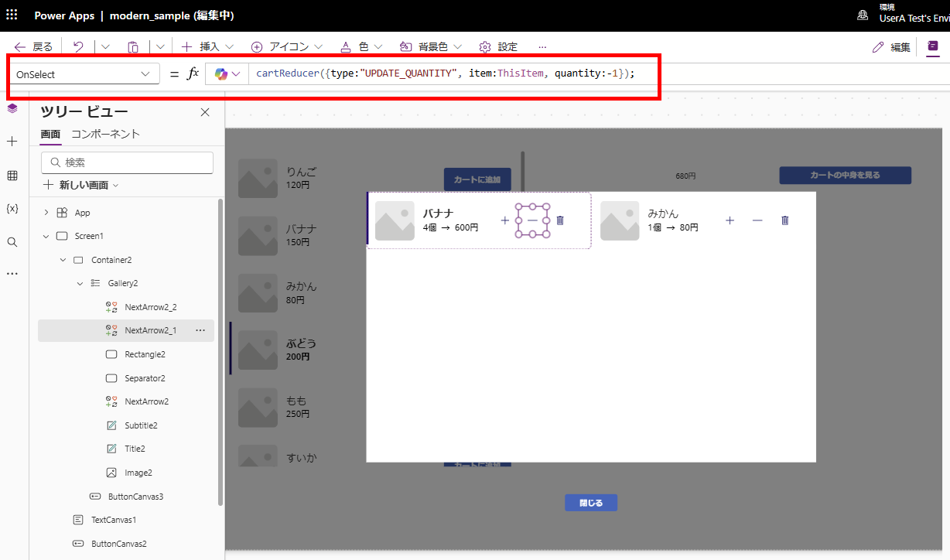Open the 背景色 background color picker
Image resolution: width=950 pixels, height=560 pixels.
pyautogui.click(x=428, y=46)
